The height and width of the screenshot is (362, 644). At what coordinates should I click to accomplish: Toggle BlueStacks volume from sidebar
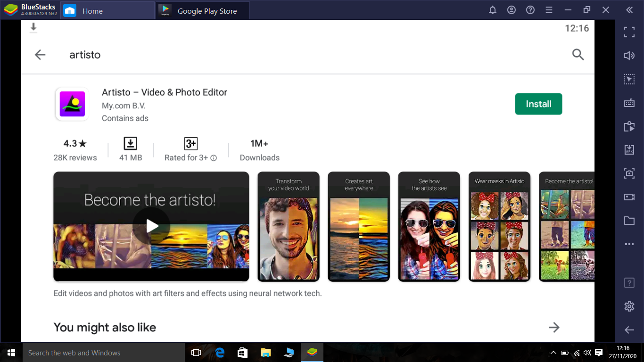tap(629, 56)
